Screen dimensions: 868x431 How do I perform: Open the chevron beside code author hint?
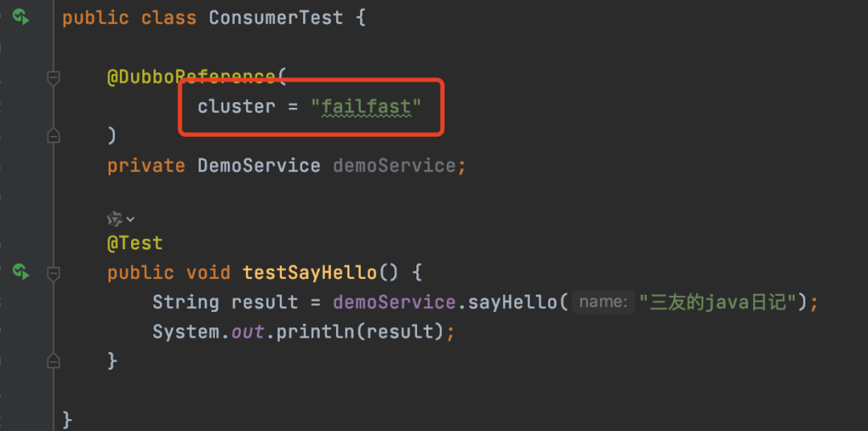point(131,220)
